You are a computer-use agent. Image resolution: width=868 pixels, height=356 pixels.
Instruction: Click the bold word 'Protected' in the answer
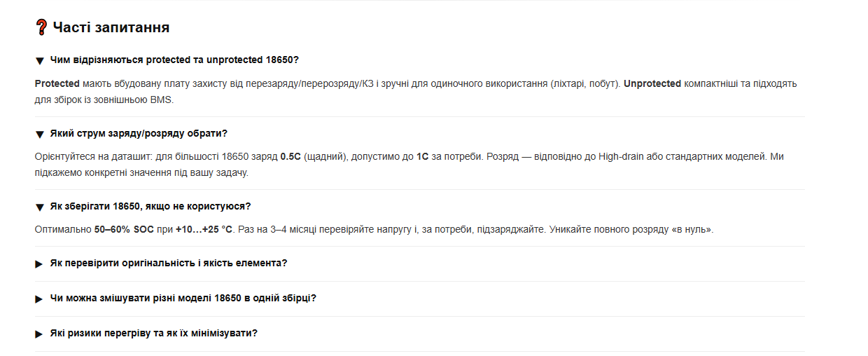click(57, 83)
